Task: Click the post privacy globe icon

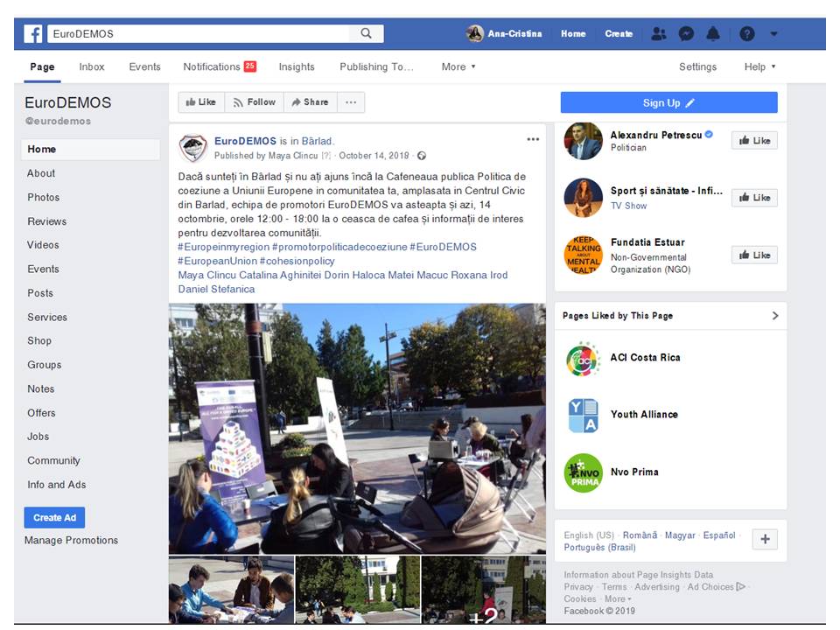Action: point(422,156)
